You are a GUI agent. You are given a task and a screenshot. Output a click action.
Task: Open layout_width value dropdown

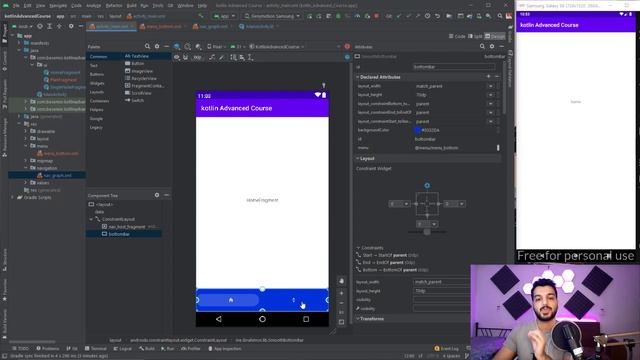pyautogui.click(x=490, y=86)
